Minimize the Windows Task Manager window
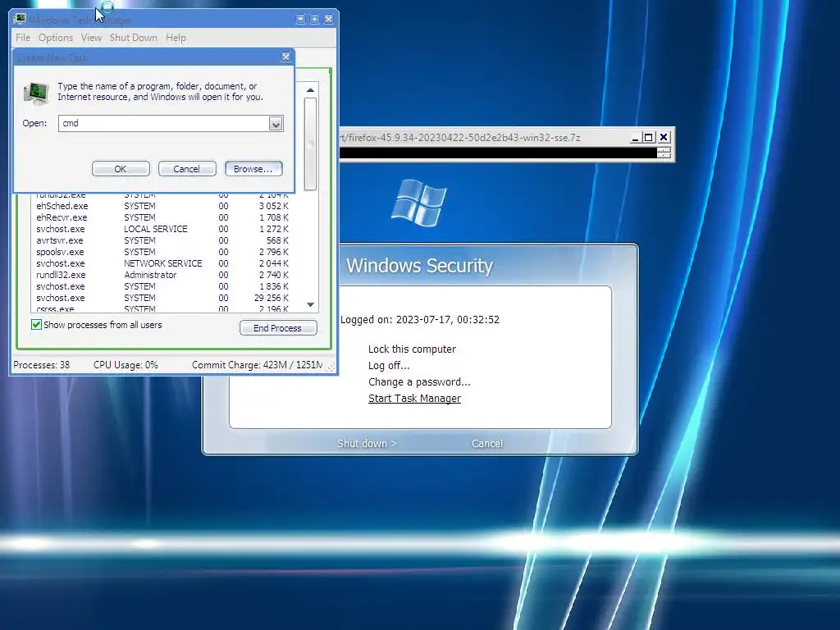Screen dimensions: 840x630 click(x=300, y=20)
